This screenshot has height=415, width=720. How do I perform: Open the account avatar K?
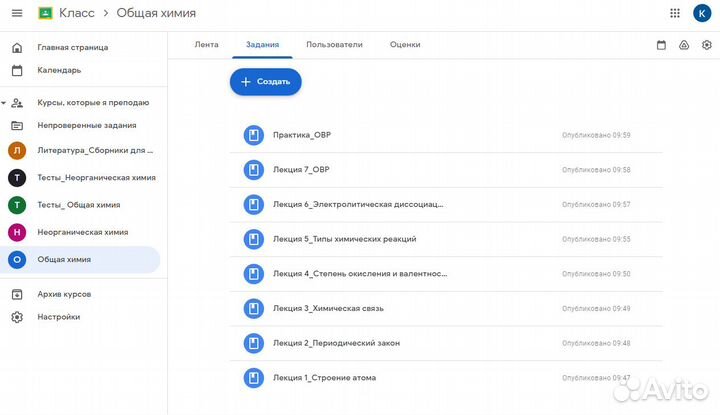pyautogui.click(x=702, y=13)
